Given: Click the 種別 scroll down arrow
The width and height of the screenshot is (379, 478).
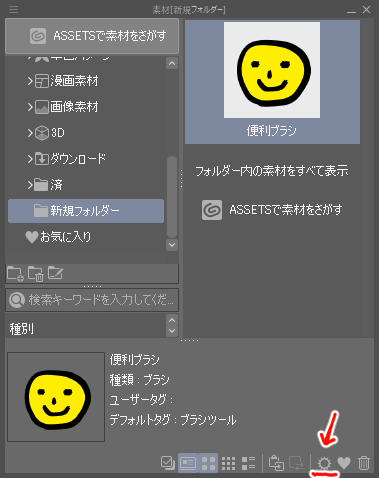Looking at the screenshot, I should pos(172,331).
